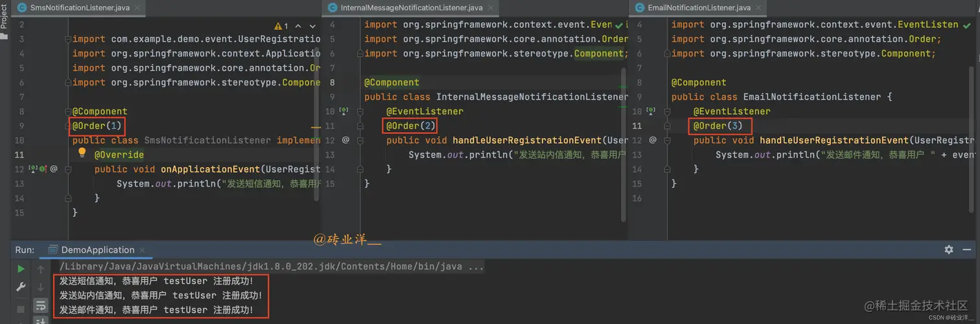The width and height of the screenshot is (980, 324).
Task: Click the @ gutter icon in Email editor
Action: pyautogui.click(x=653, y=140)
